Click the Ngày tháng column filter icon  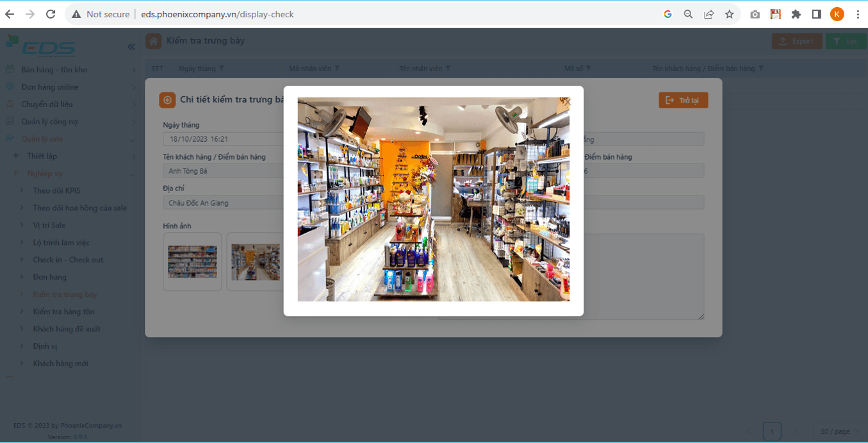pyautogui.click(x=222, y=69)
